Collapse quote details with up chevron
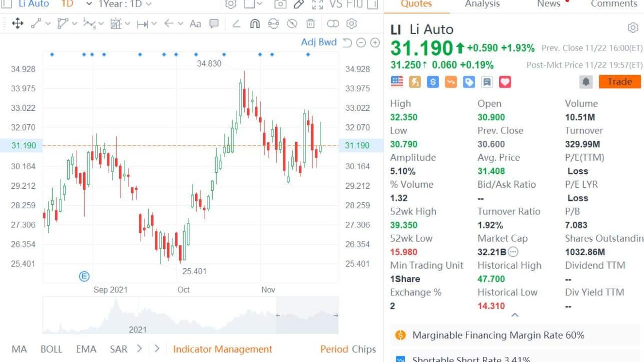This screenshot has height=362, width=644. tap(514, 315)
